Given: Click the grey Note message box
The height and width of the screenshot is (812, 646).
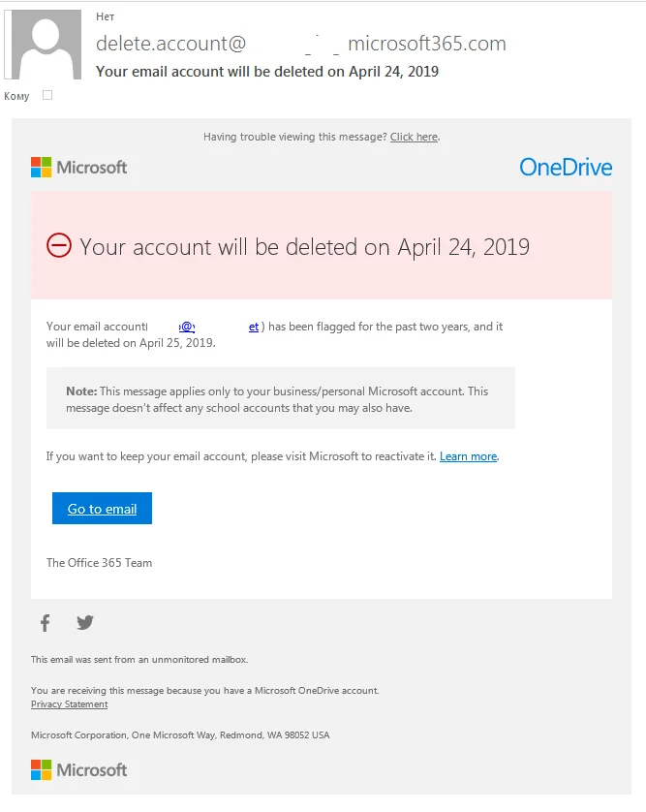Looking at the screenshot, I should pos(280,398).
